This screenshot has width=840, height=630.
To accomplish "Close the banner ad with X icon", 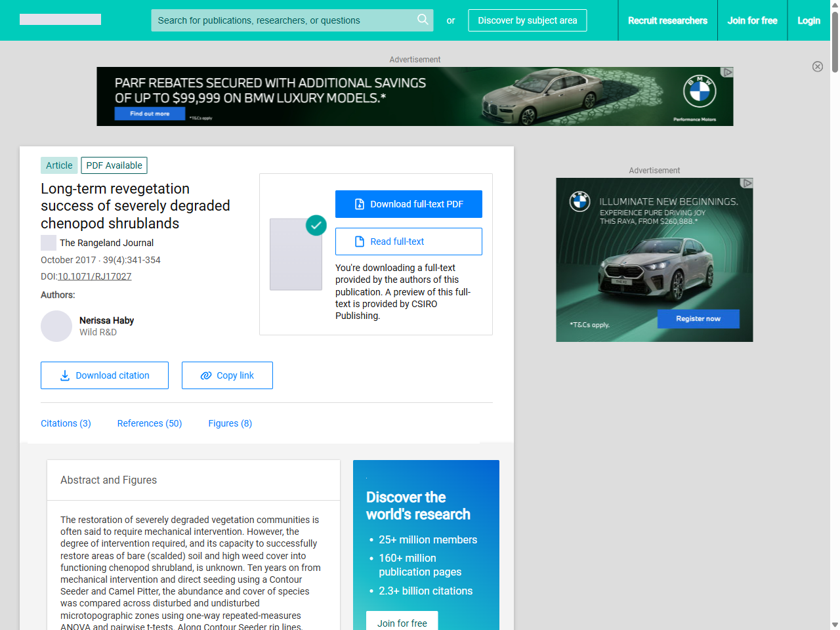I will [817, 66].
